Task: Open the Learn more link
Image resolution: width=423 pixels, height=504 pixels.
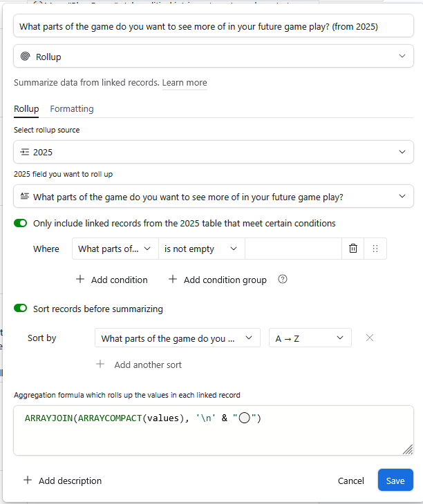Action: [185, 83]
